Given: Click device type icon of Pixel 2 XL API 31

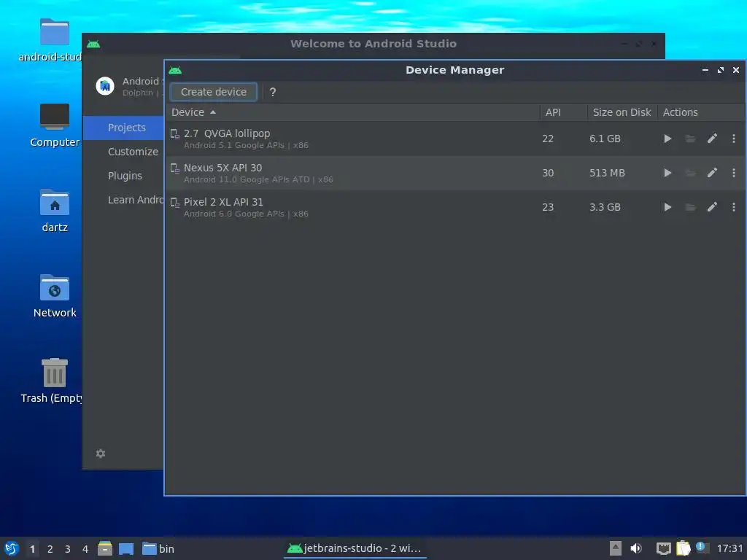Looking at the screenshot, I should coord(175,203).
